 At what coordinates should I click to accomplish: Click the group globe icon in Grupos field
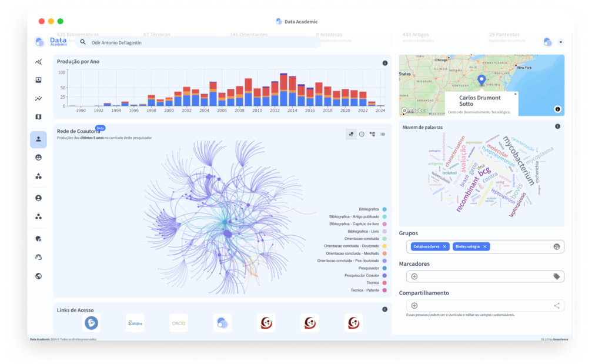[556, 246]
